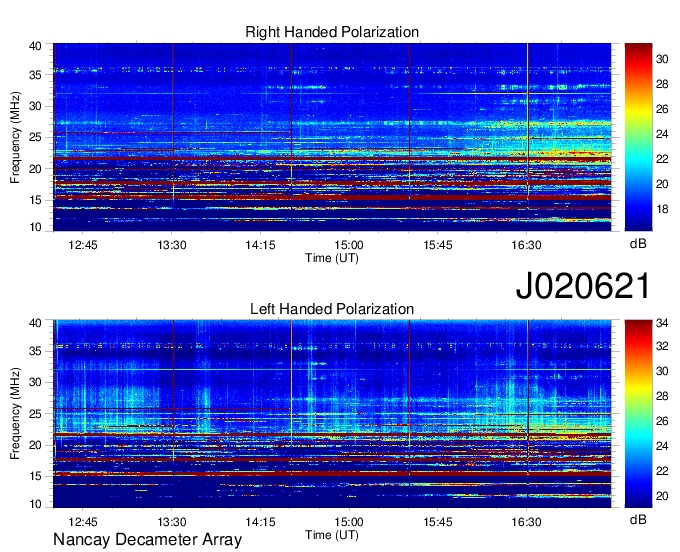Click "18" value on Right Handed colorbar scale
The height and width of the screenshot is (552, 680).
point(662,209)
